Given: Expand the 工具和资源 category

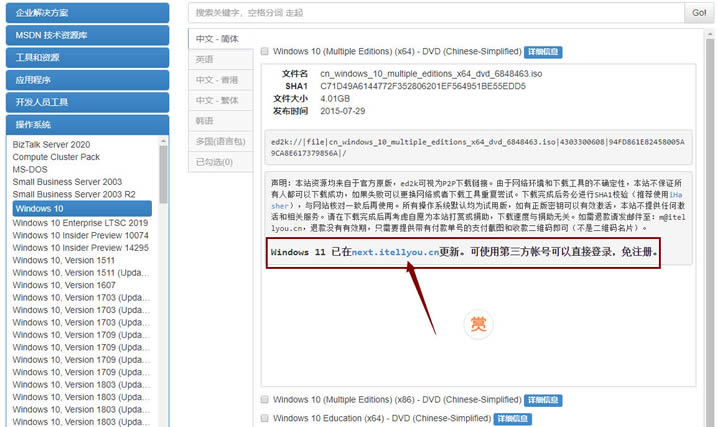Looking at the screenshot, I should pyautogui.click(x=87, y=58).
